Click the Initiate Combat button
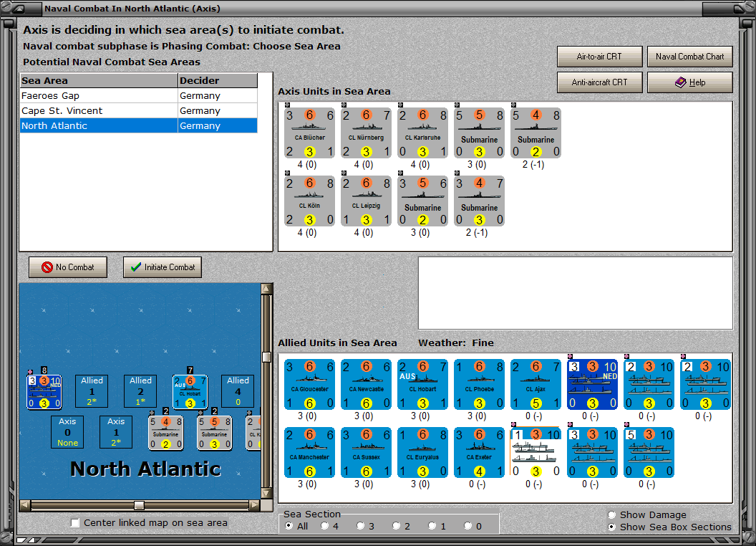The width and height of the screenshot is (756, 546). 163,267
